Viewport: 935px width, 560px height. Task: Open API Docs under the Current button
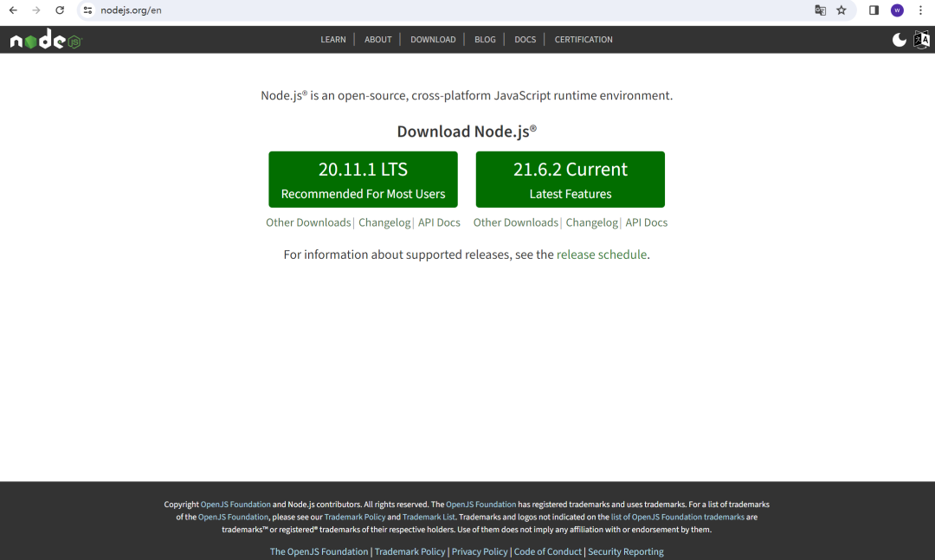[647, 222]
